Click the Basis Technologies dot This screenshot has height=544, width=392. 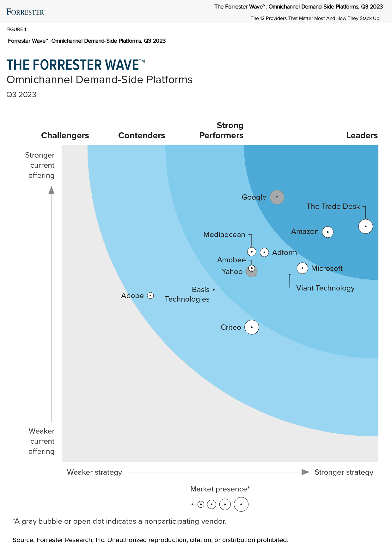214,290
